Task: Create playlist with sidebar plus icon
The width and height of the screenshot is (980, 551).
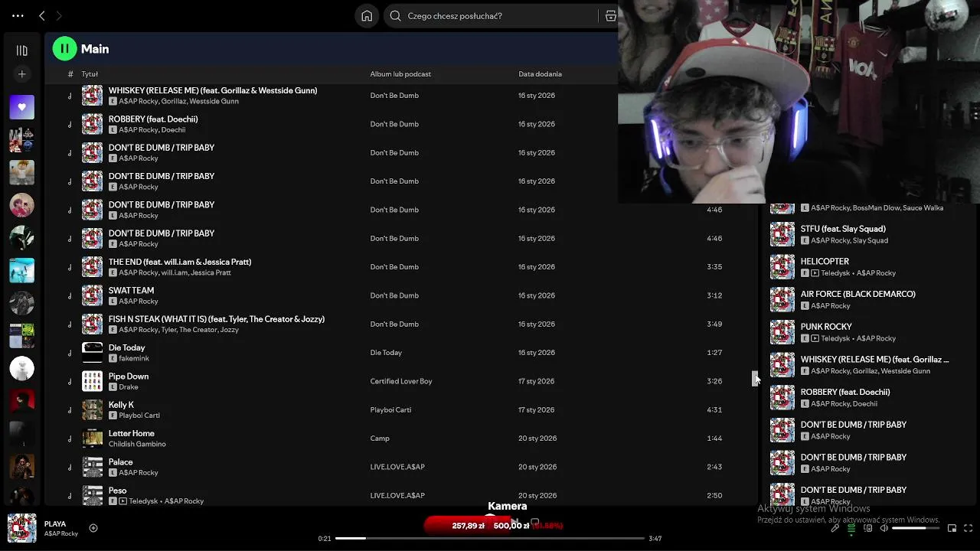Action: pos(22,74)
